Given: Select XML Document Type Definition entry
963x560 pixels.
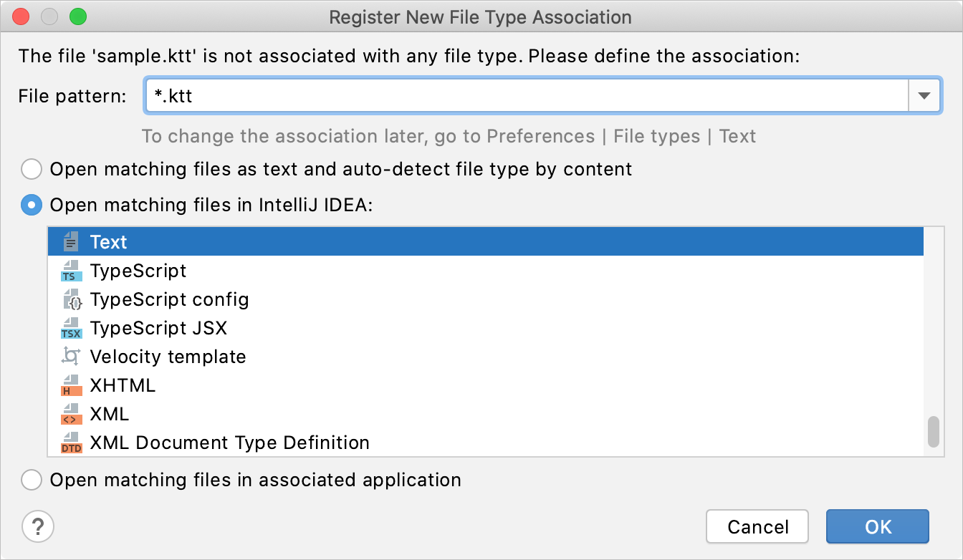Looking at the screenshot, I should pyautogui.click(x=229, y=443).
